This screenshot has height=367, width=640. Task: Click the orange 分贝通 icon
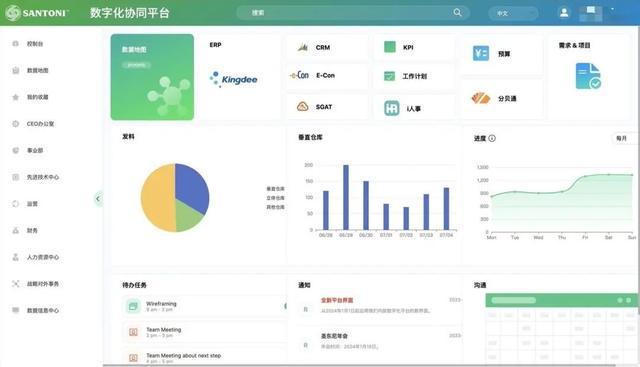(x=480, y=98)
